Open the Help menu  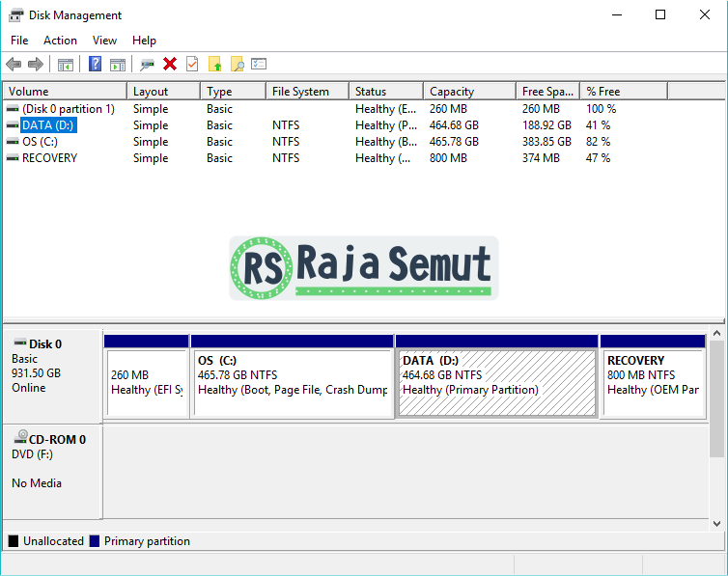[x=144, y=41]
